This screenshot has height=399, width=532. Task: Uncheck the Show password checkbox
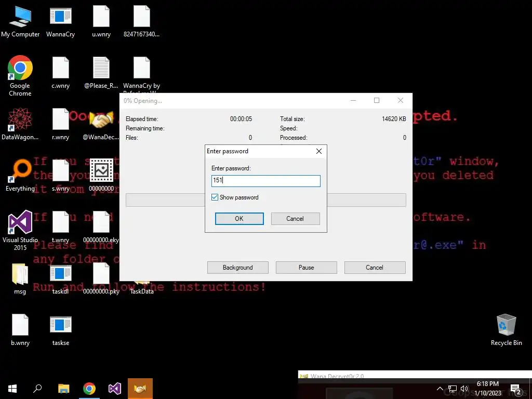coord(215,197)
